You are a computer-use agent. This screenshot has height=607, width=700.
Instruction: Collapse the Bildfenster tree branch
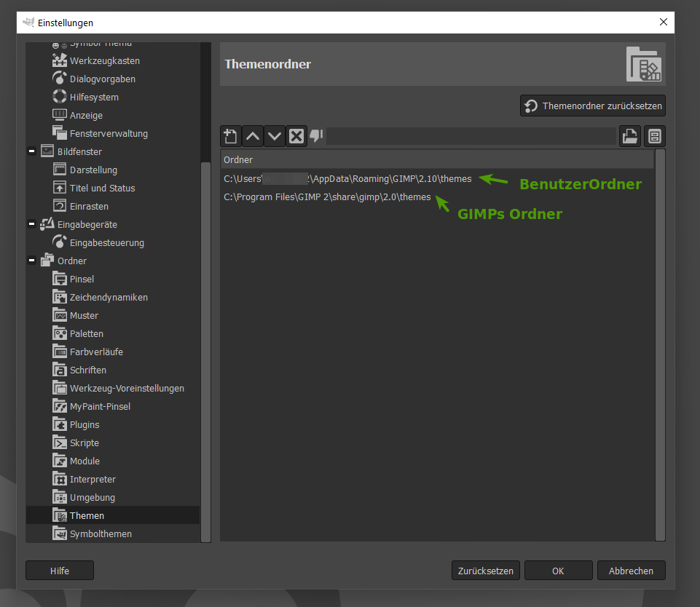point(32,151)
